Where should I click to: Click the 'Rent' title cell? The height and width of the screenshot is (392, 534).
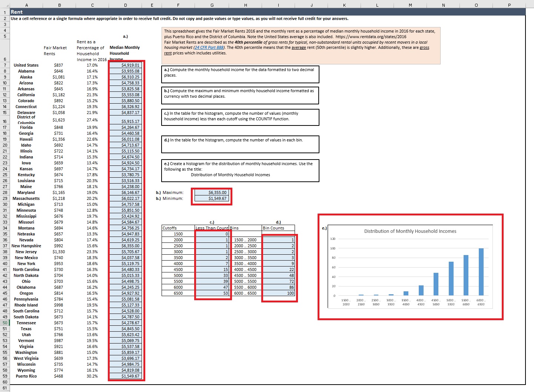point(17,12)
